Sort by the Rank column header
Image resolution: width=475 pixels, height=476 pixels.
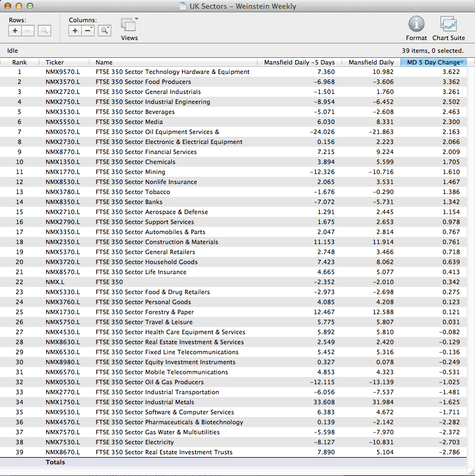click(19, 62)
